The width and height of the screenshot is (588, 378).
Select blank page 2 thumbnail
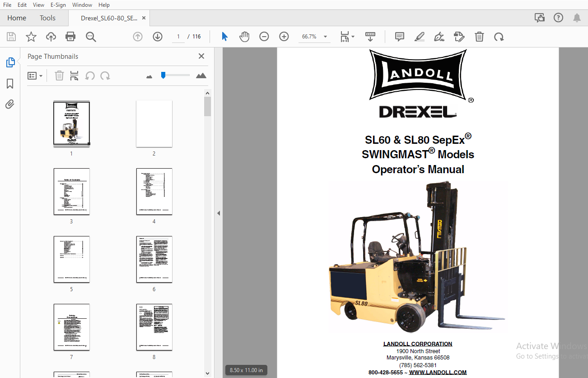click(x=154, y=123)
